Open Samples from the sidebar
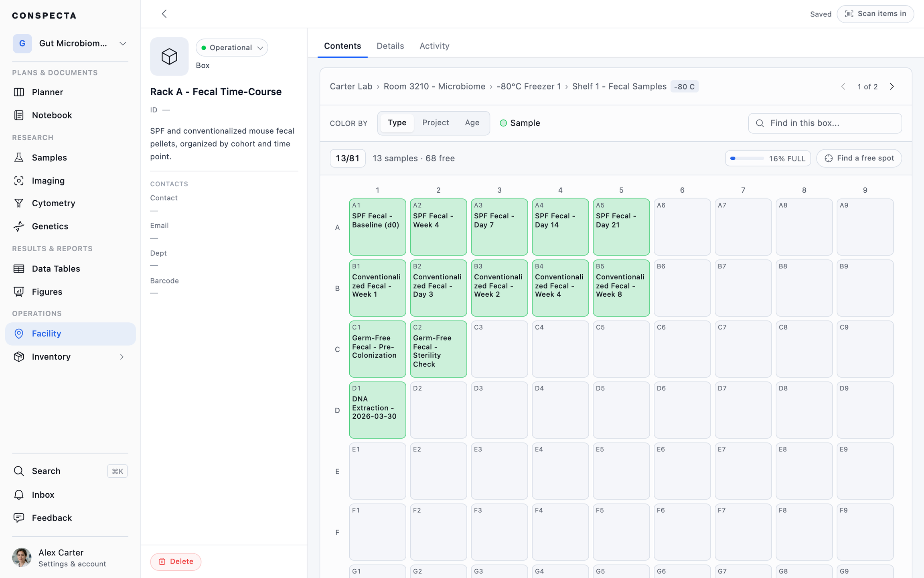924x578 pixels. pyautogui.click(x=71, y=157)
